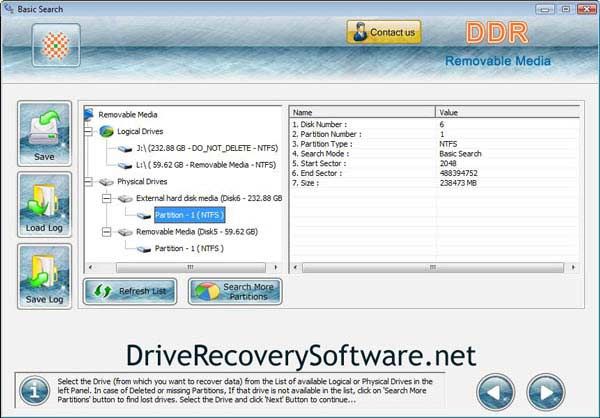Click the details panel scroll right arrow
The width and height of the screenshot is (600, 418).
pyautogui.click(x=573, y=267)
